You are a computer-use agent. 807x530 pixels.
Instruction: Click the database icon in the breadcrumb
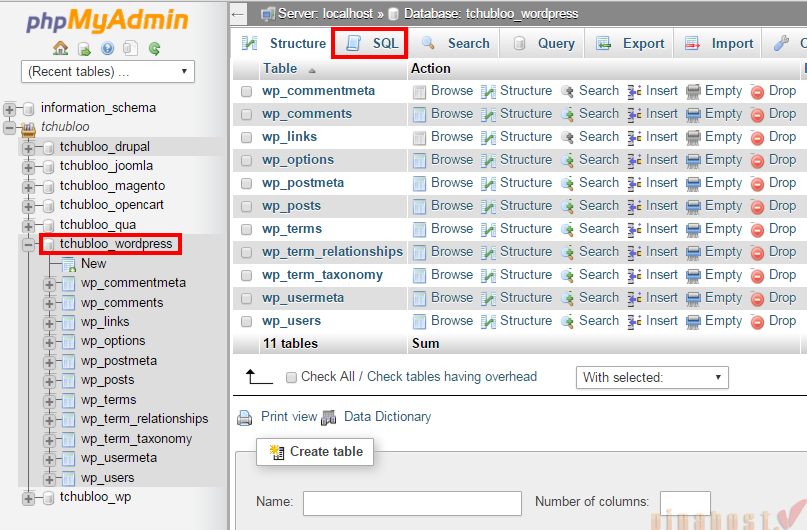(393, 14)
